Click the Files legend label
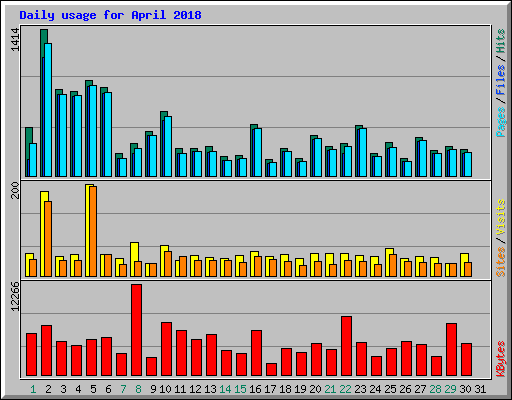This screenshot has height=400, width=512. (501, 80)
